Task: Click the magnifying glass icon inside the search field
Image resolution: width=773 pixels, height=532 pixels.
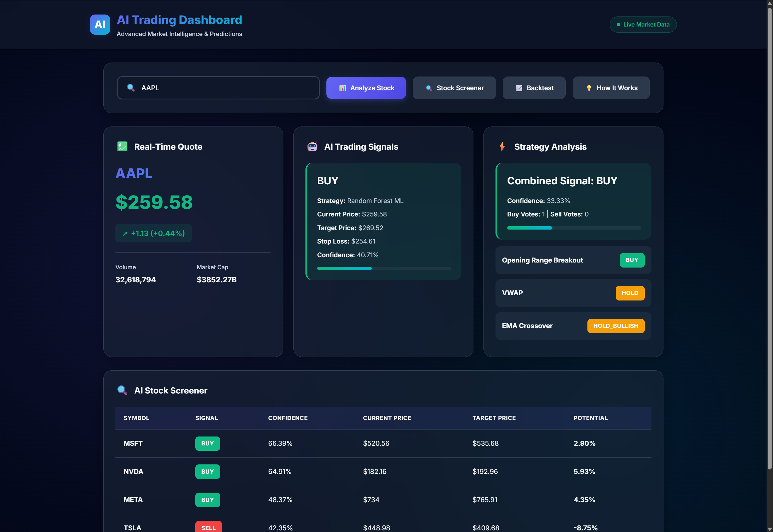Action: coord(131,88)
